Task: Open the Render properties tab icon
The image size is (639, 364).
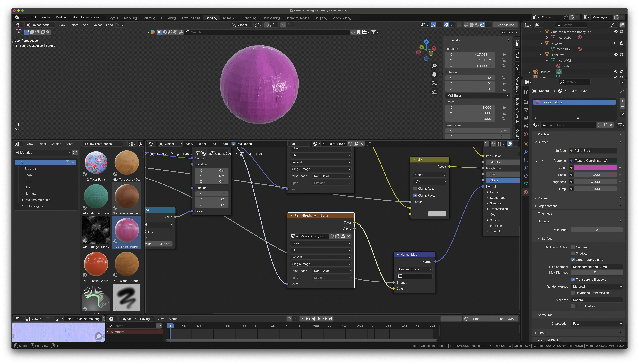Action: click(x=526, y=102)
